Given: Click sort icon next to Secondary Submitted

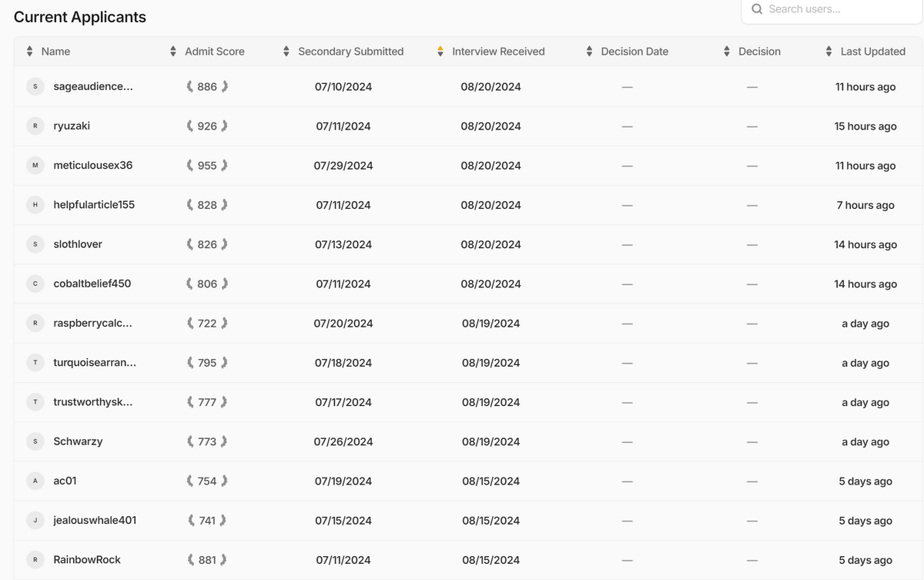Looking at the screenshot, I should (x=286, y=52).
